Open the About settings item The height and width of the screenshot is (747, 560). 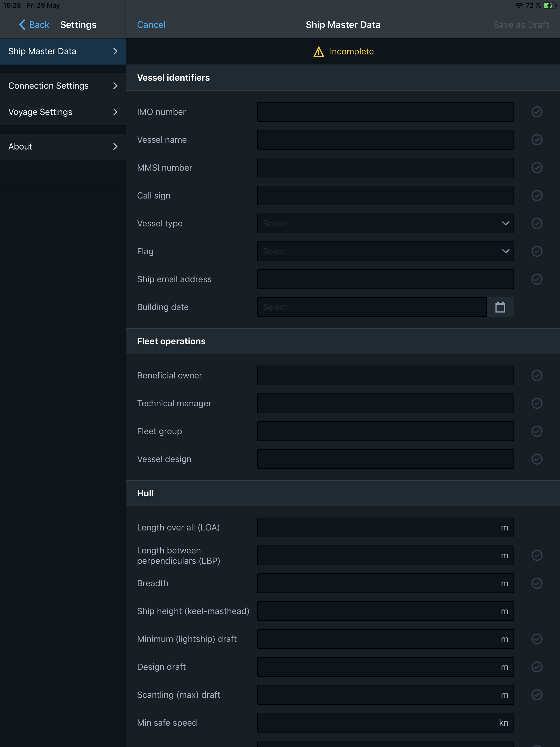click(x=63, y=147)
